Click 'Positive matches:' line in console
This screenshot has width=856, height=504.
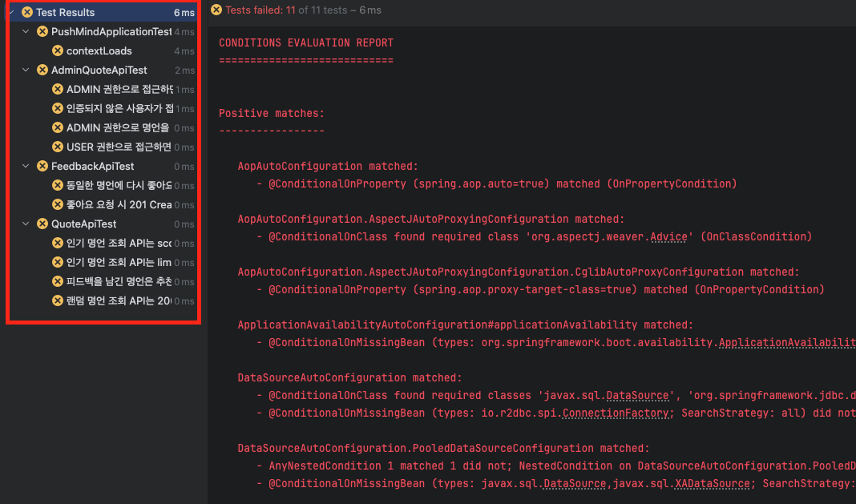(x=272, y=113)
